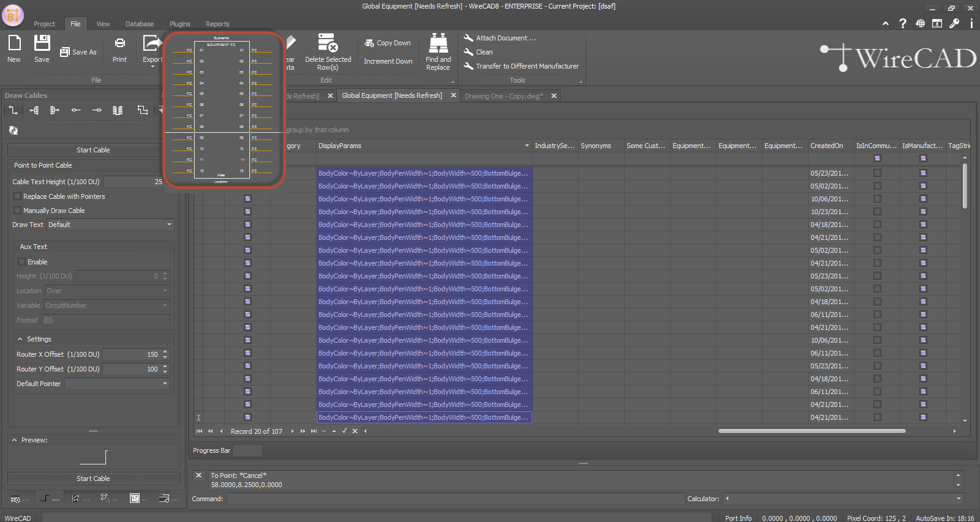The width and height of the screenshot is (980, 522).
Task: Click the info icon at top right
Action: (x=971, y=23)
